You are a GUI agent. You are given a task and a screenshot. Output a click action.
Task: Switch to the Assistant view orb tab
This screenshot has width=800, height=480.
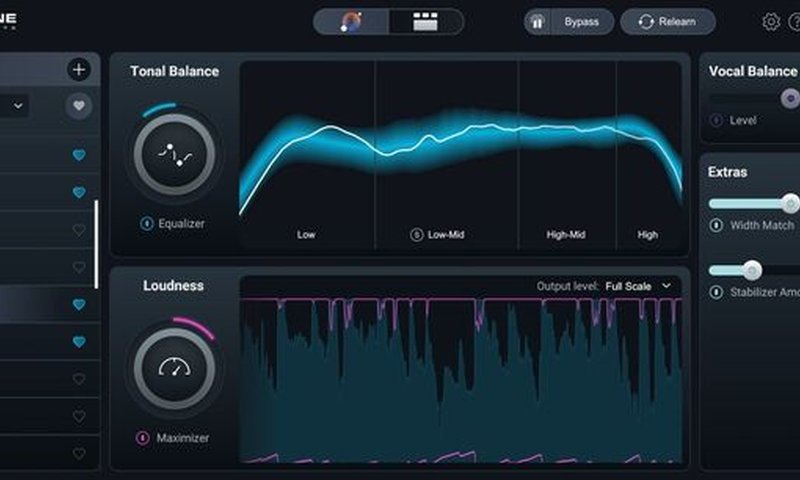click(351, 22)
